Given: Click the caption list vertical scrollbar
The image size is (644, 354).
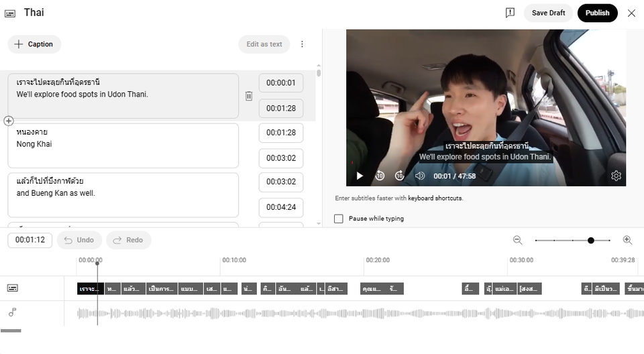Looking at the screenshot, I should [319, 74].
